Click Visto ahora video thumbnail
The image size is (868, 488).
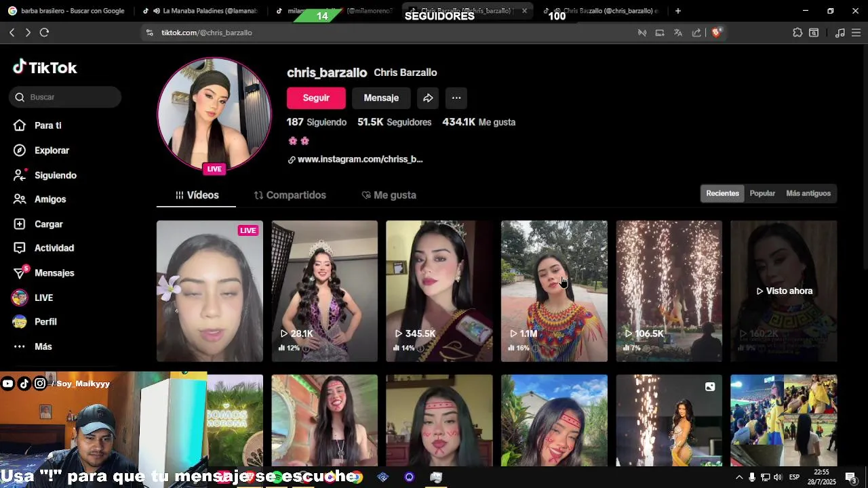[784, 291]
